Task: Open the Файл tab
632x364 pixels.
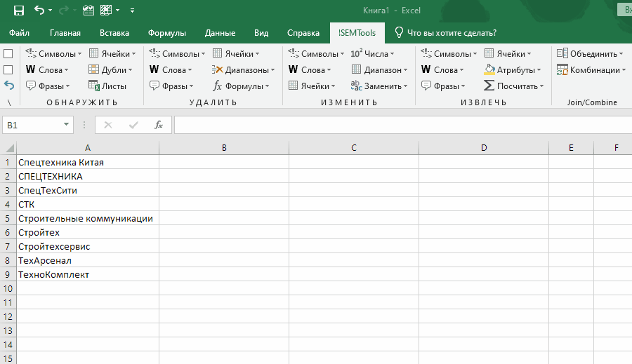Action: point(19,33)
